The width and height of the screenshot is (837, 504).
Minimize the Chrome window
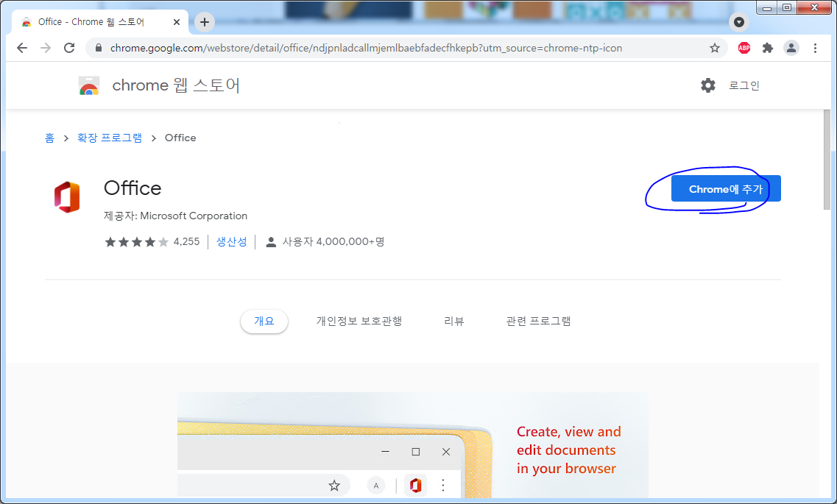(x=767, y=7)
